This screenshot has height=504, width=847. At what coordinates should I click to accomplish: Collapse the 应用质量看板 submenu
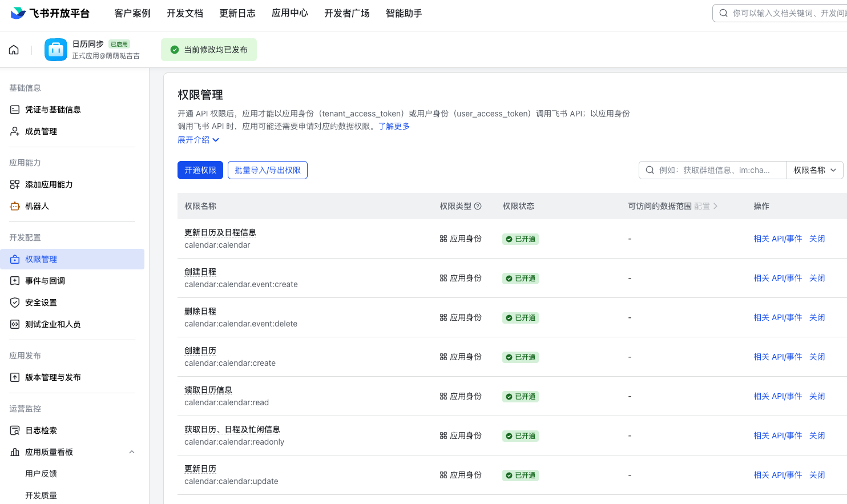tap(132, 451)
